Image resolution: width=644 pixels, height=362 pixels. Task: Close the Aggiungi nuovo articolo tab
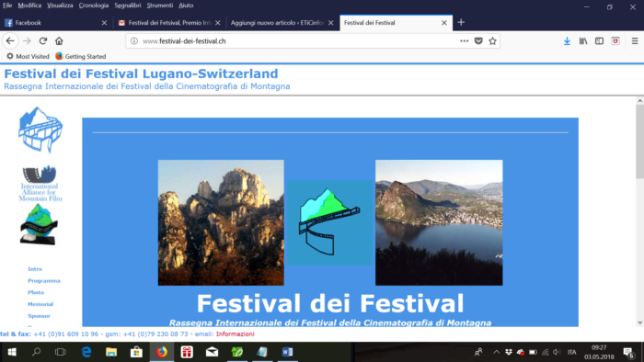point(330,23)
